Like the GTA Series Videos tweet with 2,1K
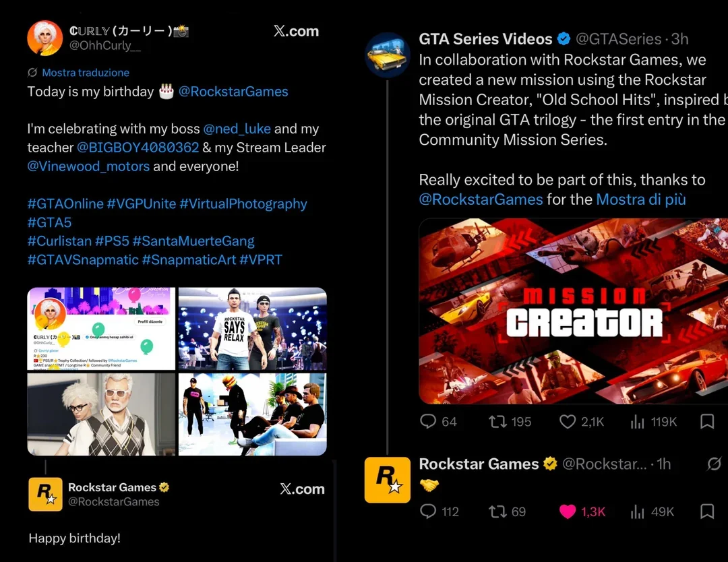This screenshot has width=728, height=562. pos(568,421)
